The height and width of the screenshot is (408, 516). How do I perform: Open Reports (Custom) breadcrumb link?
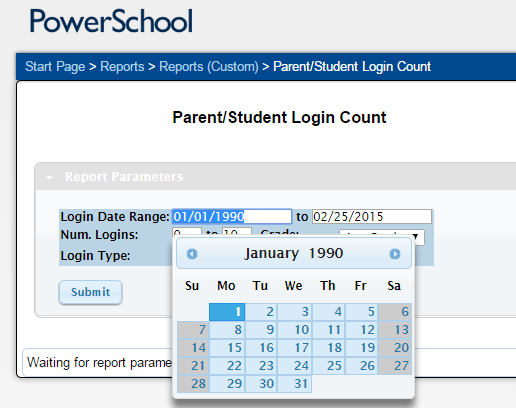(209, 66)
